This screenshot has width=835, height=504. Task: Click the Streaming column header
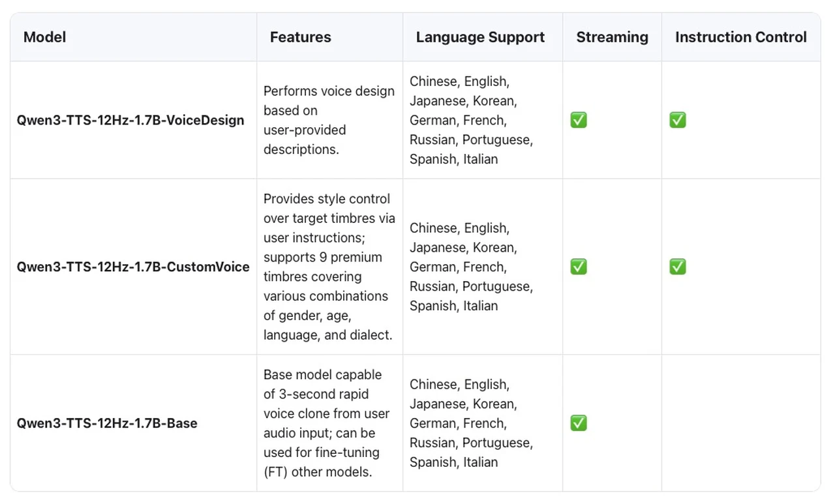(612, 37)
